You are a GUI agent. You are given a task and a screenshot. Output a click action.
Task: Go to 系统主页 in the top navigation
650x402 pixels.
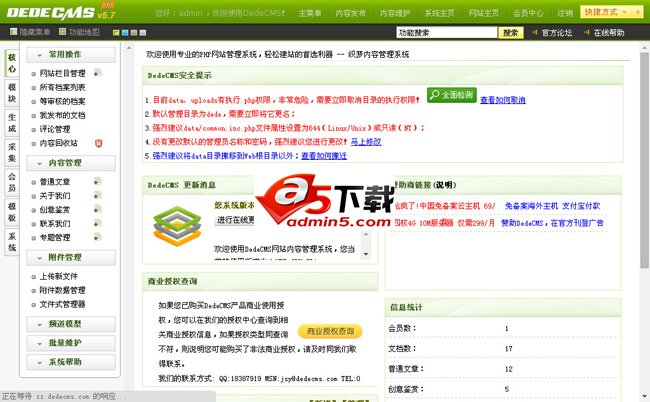(x=439, y=13)
